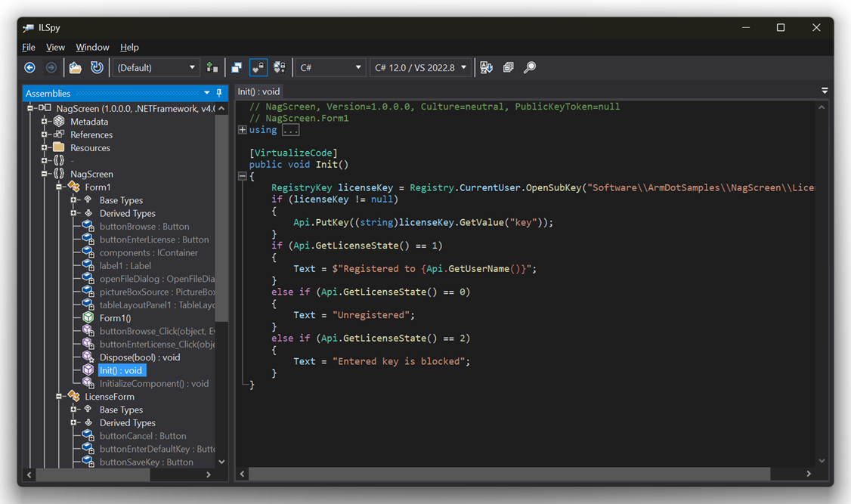Screen dimensions: 851x504
Task: Open the C# 12.0 / VS 2022.8 version dropdown
Action: (420, 67)
